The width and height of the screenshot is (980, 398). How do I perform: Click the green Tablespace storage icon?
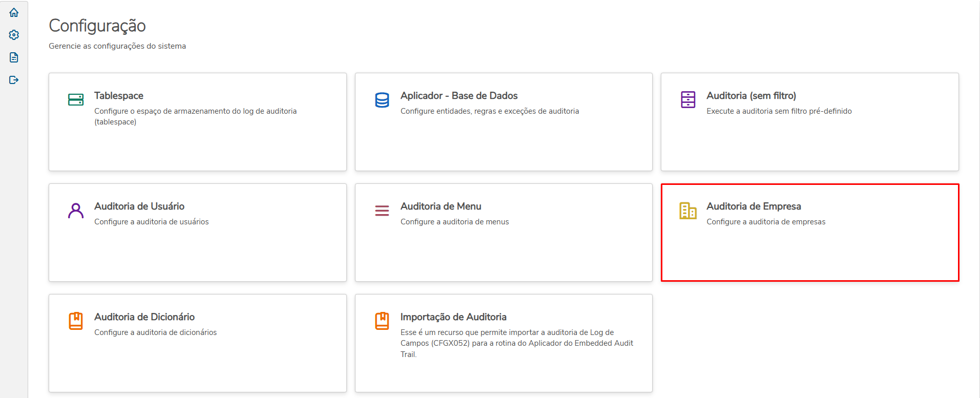(x=76, y=99)
